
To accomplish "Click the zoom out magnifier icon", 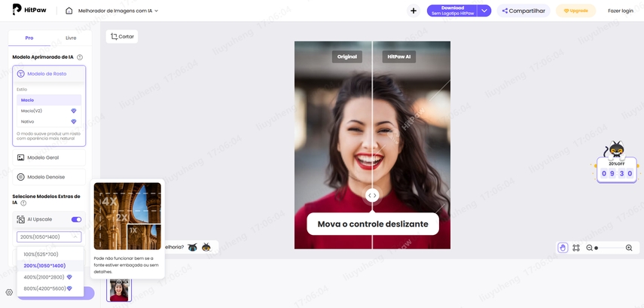I will 590,248.
